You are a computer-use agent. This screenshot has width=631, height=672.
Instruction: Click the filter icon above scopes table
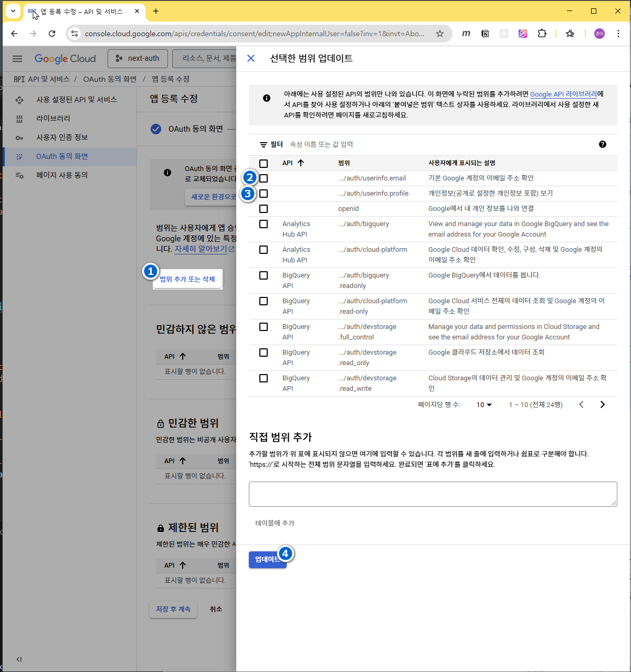coord(264,144)
